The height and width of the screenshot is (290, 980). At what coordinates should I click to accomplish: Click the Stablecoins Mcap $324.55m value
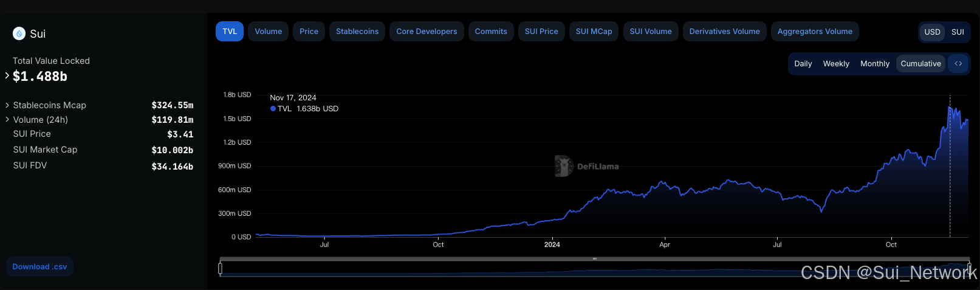point(173,105)
